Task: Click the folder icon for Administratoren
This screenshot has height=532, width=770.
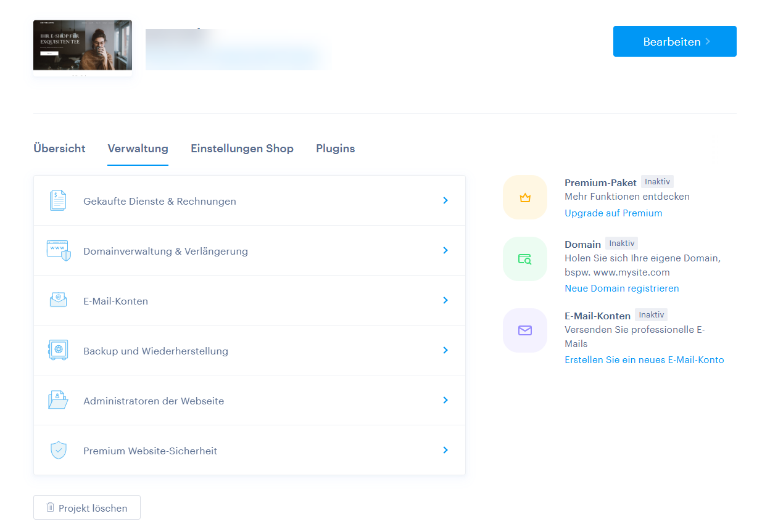Action: pos(58,401)
